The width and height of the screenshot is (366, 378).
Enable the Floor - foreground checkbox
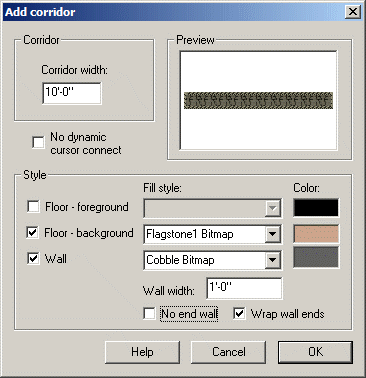(33, 207)
